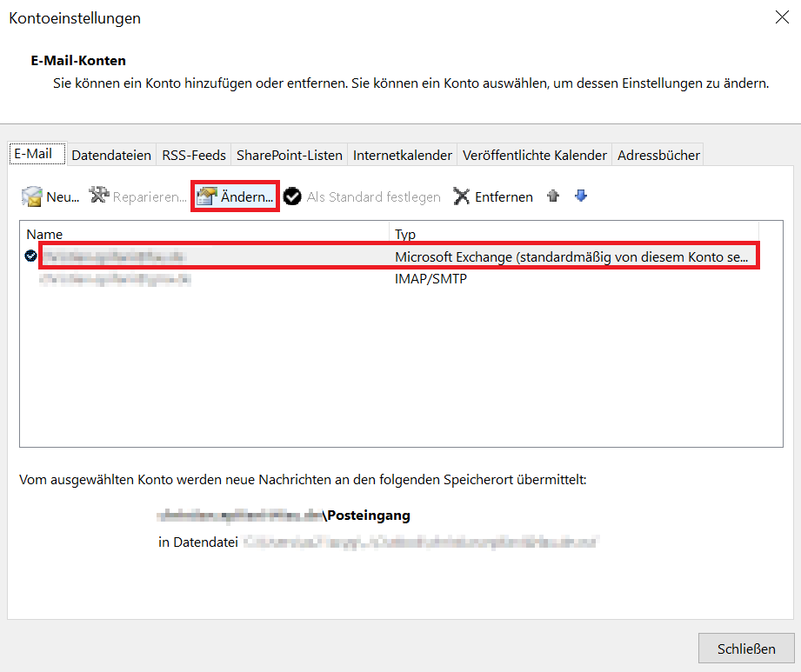Click the Schließen button
This screenshot has width=801, height=672.
[x=745, y=649]
